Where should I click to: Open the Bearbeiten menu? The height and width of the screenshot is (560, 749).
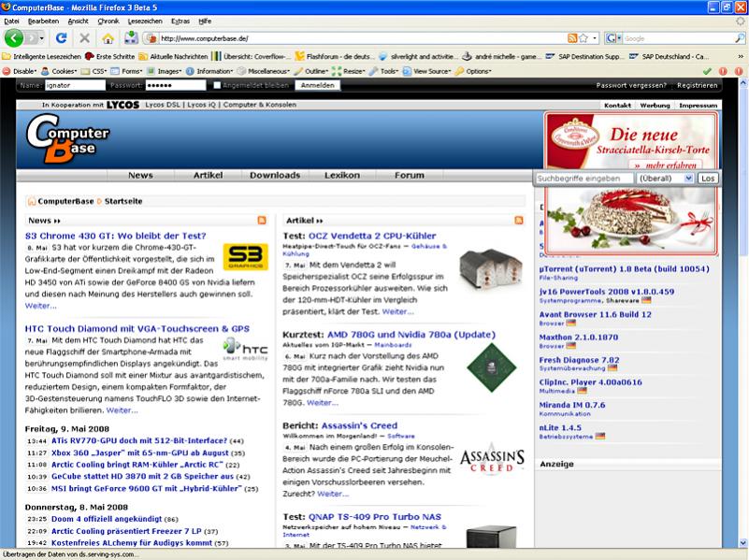[43, 21]
